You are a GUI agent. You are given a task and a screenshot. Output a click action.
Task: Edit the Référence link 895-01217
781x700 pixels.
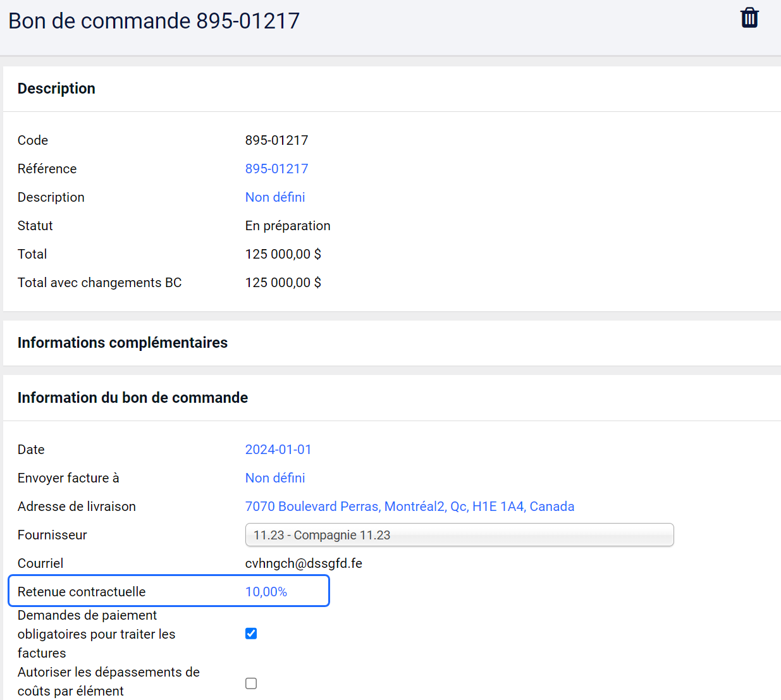click(x=276, y=169)
